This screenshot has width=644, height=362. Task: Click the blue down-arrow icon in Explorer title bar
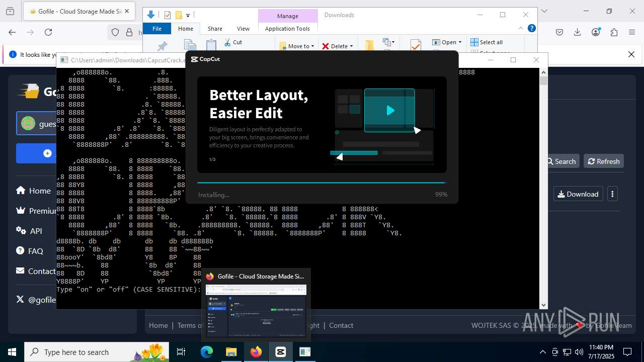point(150,15)
